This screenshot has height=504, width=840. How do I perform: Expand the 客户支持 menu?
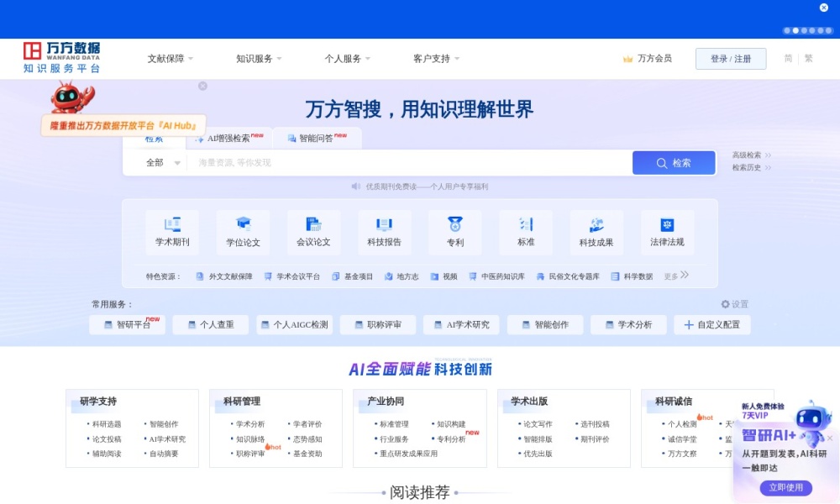(x=436, y=59)
